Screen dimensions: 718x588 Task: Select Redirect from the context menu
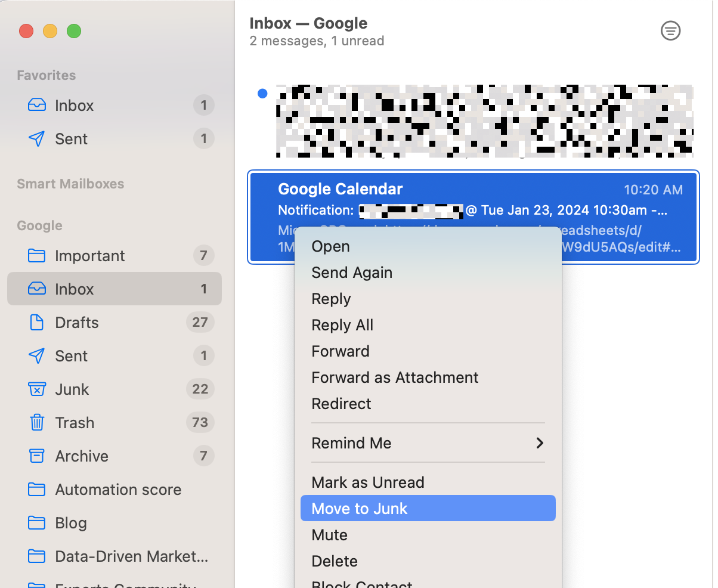(428, 404)
